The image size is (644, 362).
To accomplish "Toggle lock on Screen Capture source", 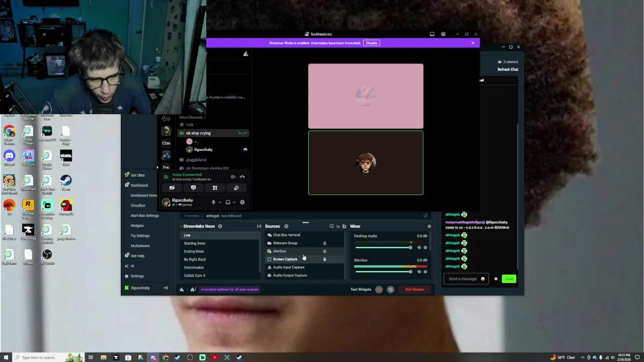I will point(325,259).
